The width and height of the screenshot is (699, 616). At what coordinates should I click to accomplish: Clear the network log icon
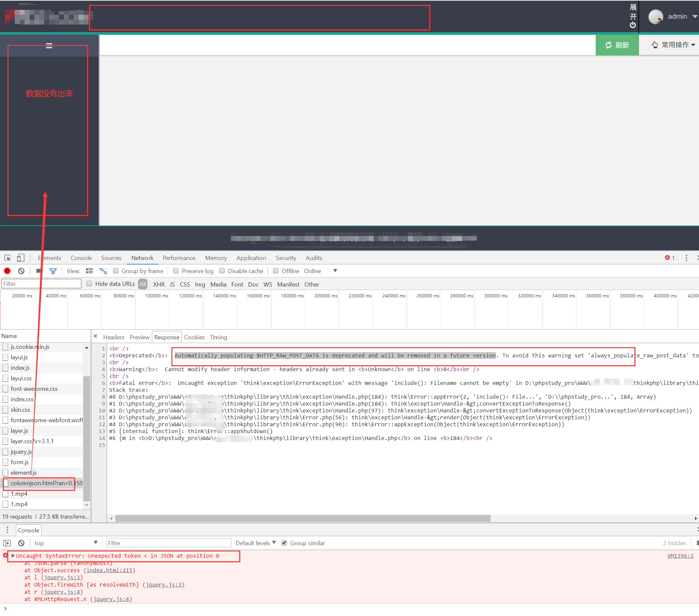21,271
